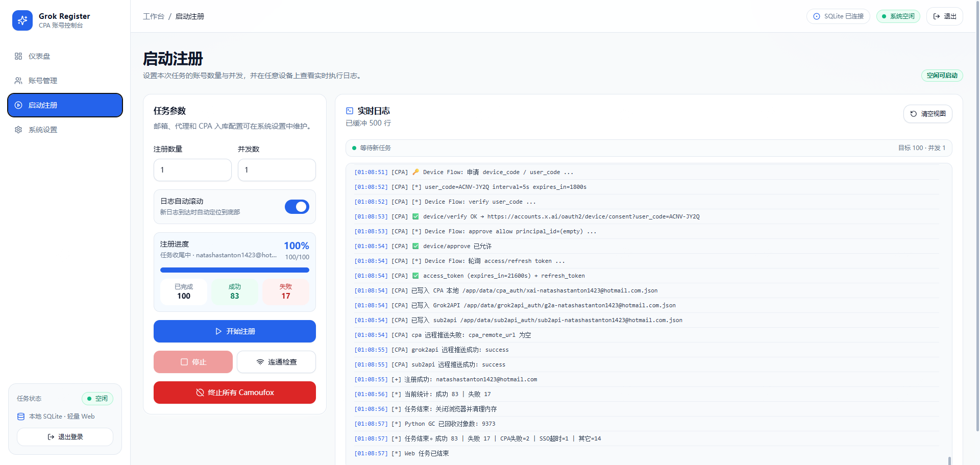
Task: Click the 工作台 breadcrumb link
Action: coord(154,16)
